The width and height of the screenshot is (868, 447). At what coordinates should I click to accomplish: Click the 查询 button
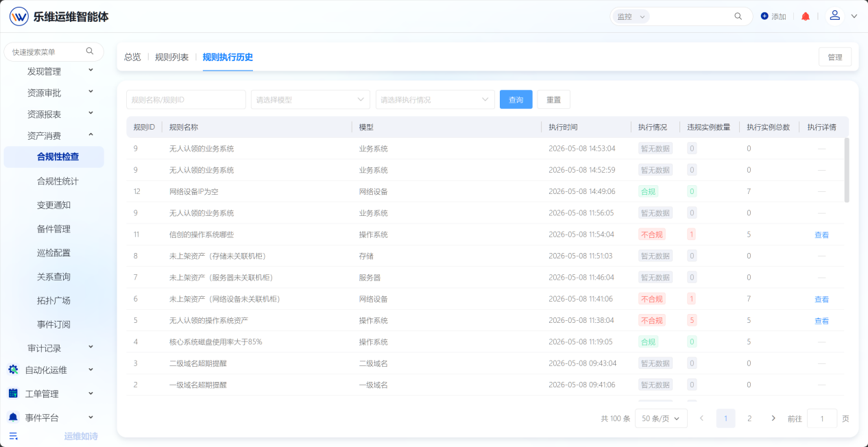[x=516, y=99]
